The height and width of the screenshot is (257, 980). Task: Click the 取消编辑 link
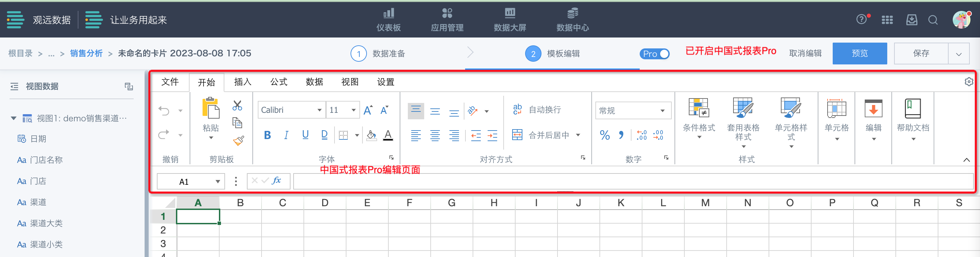pyautogui.click(x=805, y=54)
